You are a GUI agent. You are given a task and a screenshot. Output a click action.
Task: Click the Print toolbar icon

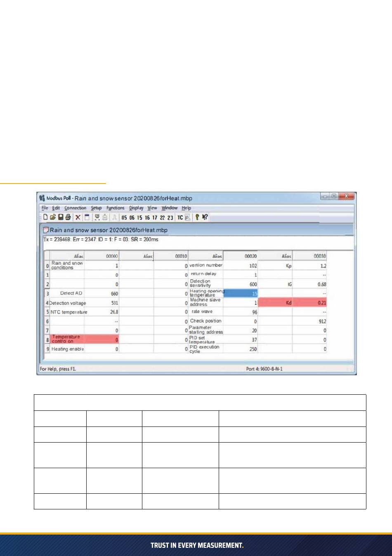[x=68, y=217]
